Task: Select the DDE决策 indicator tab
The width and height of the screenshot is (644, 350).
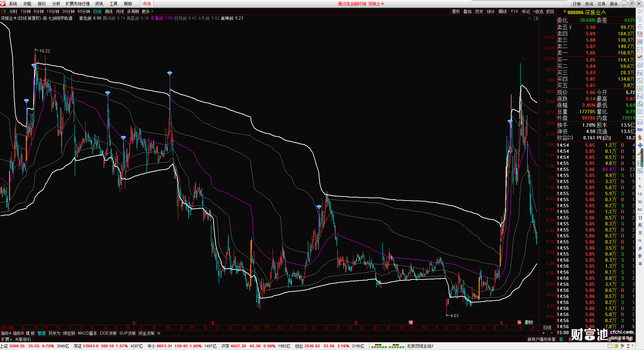Action: (108, 333)
